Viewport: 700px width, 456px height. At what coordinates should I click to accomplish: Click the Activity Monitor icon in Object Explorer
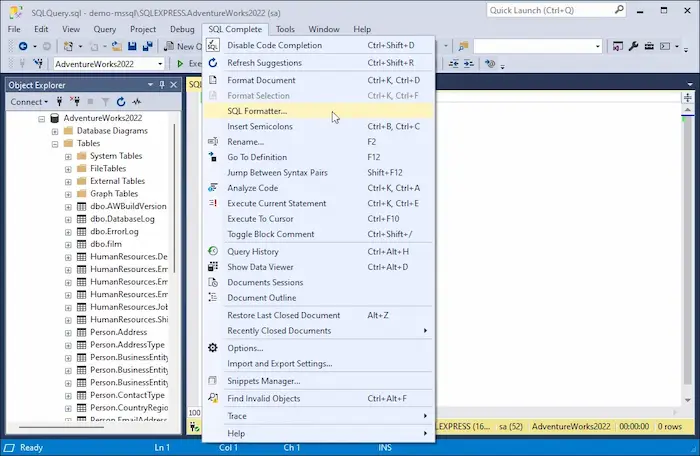(137, 102)
